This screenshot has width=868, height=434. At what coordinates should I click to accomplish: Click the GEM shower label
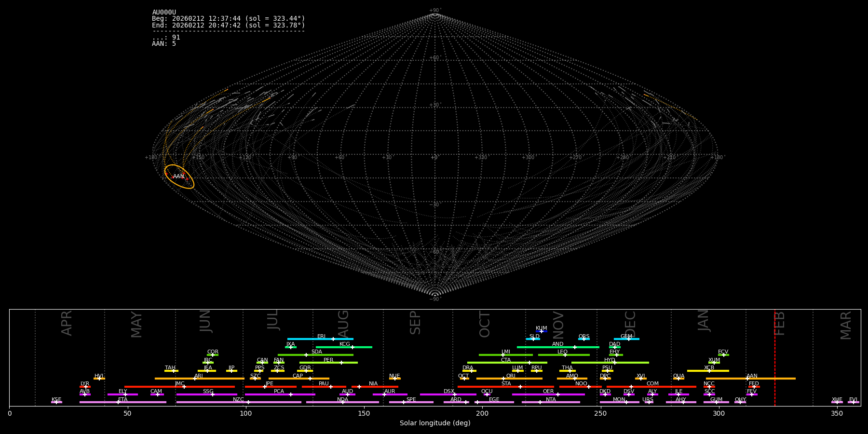click(x=626, y=337)
